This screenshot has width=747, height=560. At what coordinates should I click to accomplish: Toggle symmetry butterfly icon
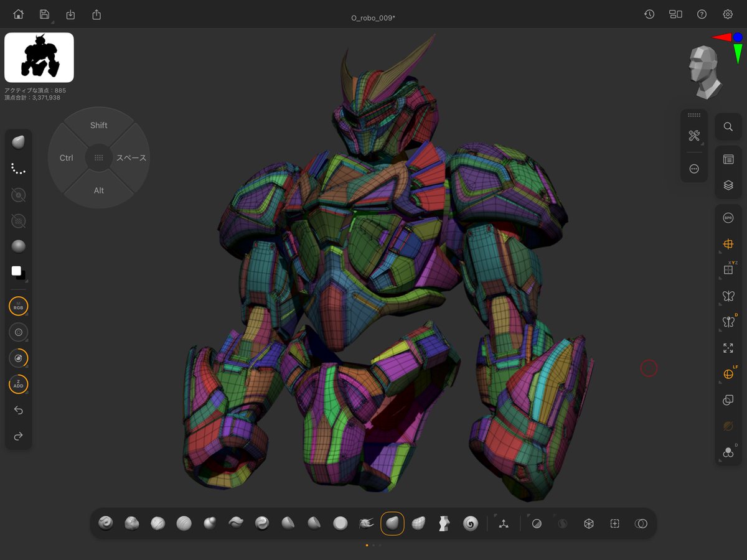pos(728,296)
